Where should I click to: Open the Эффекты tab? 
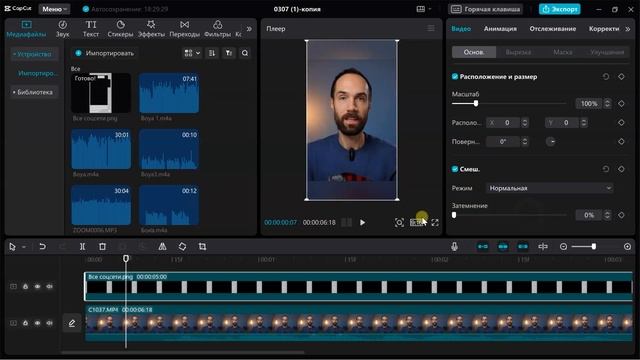click(x=151, y=29)
